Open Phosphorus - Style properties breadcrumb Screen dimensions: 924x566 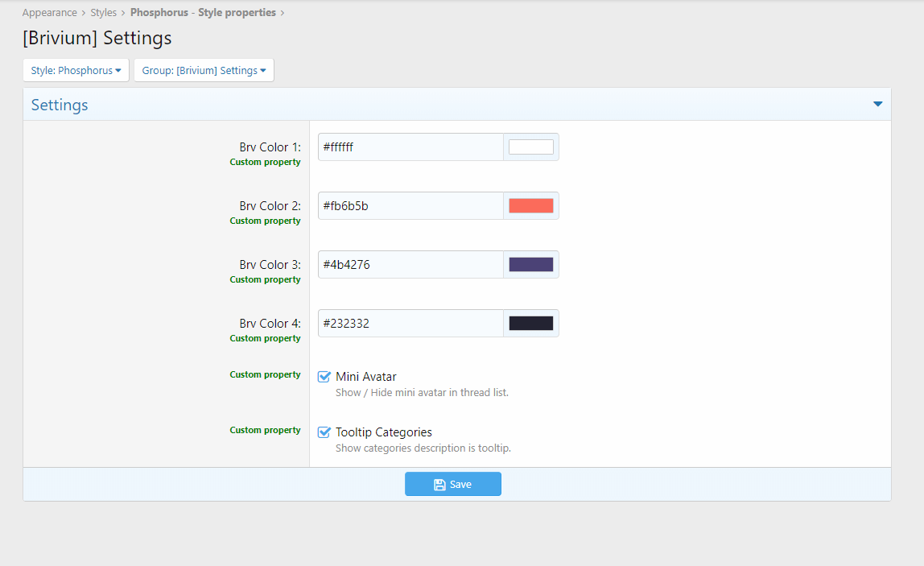pyautogui.click(x=203, y=13)
